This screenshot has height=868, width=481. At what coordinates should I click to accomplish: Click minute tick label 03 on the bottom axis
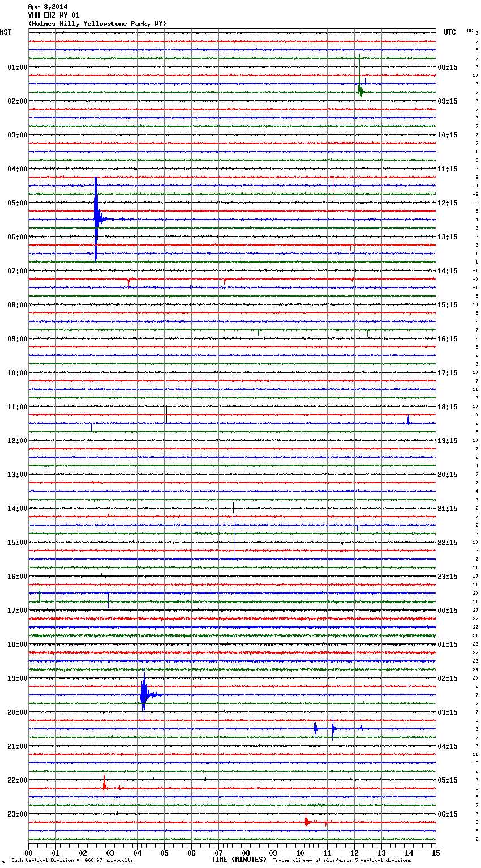[x=110, y=853]
